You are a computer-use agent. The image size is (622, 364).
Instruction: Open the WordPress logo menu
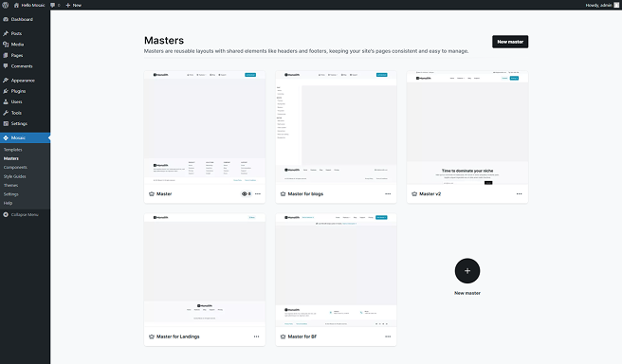tap(5, 5)
